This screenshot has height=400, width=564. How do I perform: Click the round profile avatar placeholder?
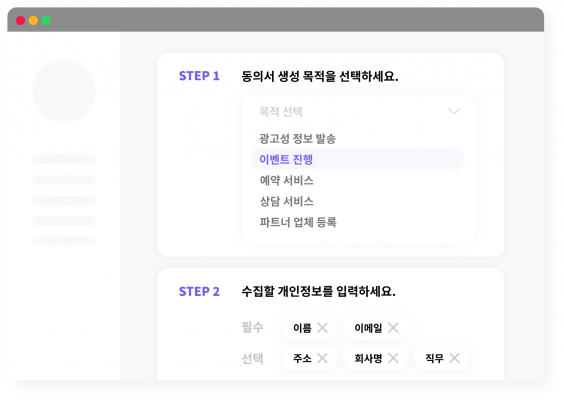[64, 91]
